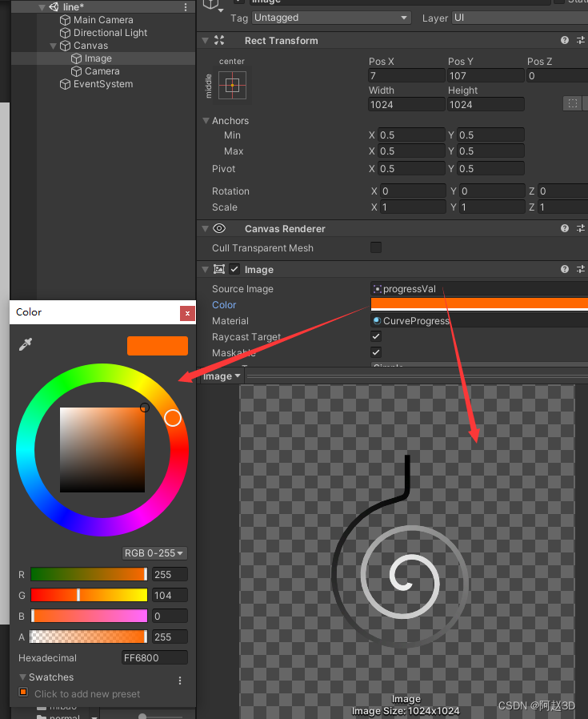This screenshot has width=588, height=719.
Task: Collapse the Anchors section
Action: pos(206,121)
